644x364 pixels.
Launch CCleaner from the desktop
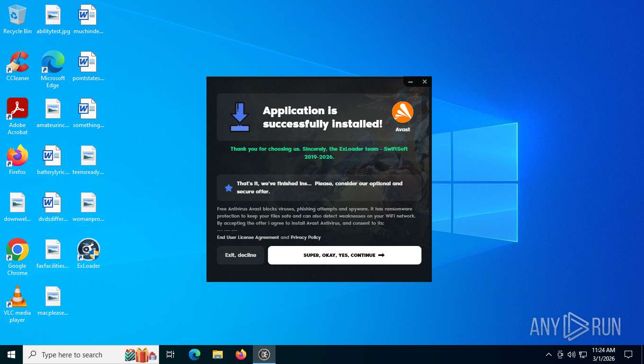tap(18, 66)
